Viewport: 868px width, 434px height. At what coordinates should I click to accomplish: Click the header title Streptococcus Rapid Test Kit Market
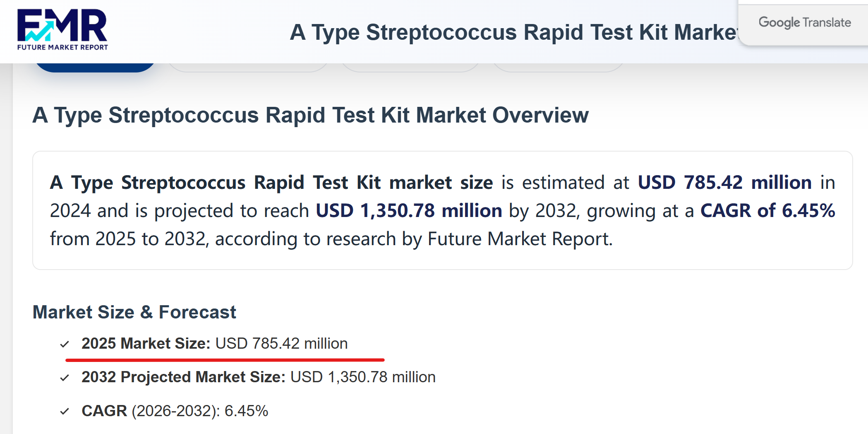tap(513, 32)
